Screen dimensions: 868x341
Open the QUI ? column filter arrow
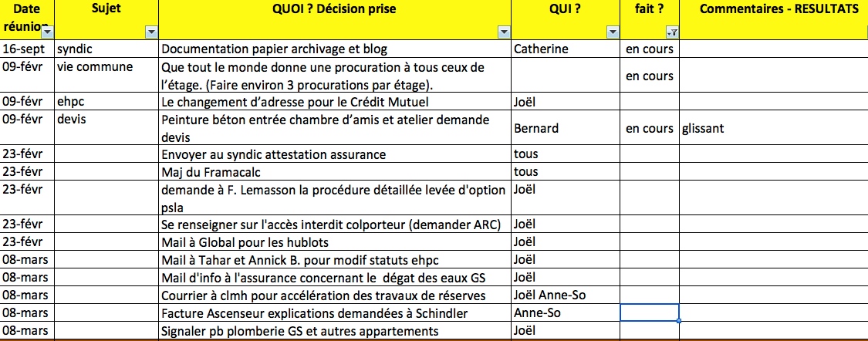613,32
